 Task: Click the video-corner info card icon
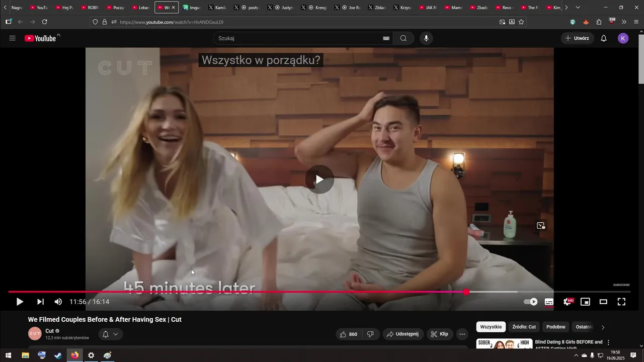tap(541, 226)
